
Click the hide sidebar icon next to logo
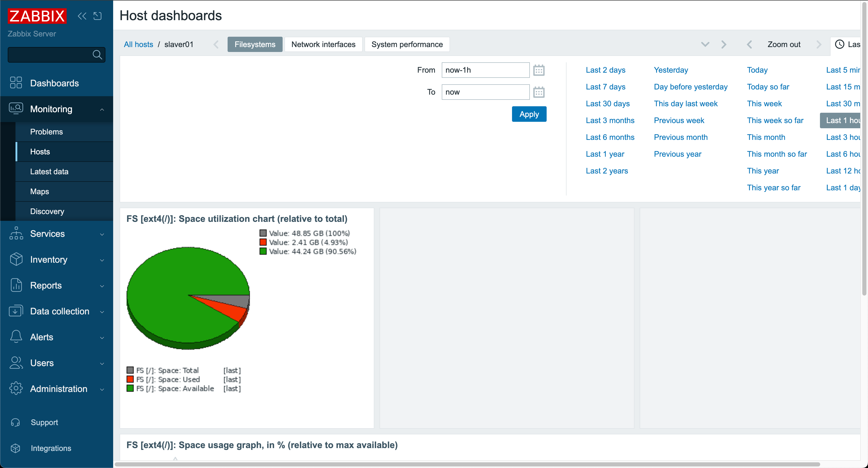[97, 16]
